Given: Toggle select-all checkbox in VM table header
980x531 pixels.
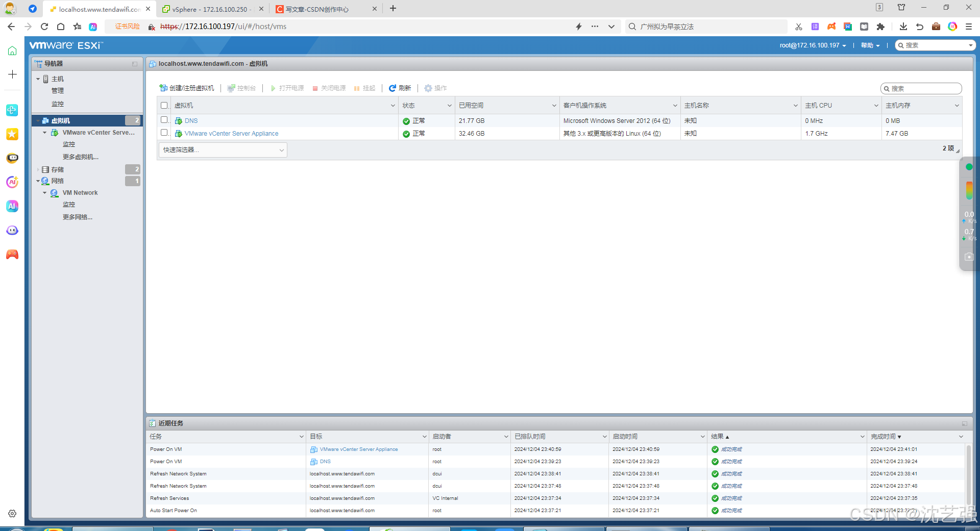Looking at the screenshot, I should click(164, 106).
